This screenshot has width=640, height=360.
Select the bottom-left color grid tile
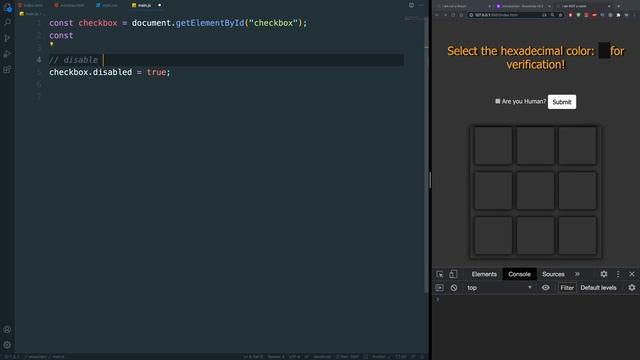pyautogui.click(x=493, y=236)
